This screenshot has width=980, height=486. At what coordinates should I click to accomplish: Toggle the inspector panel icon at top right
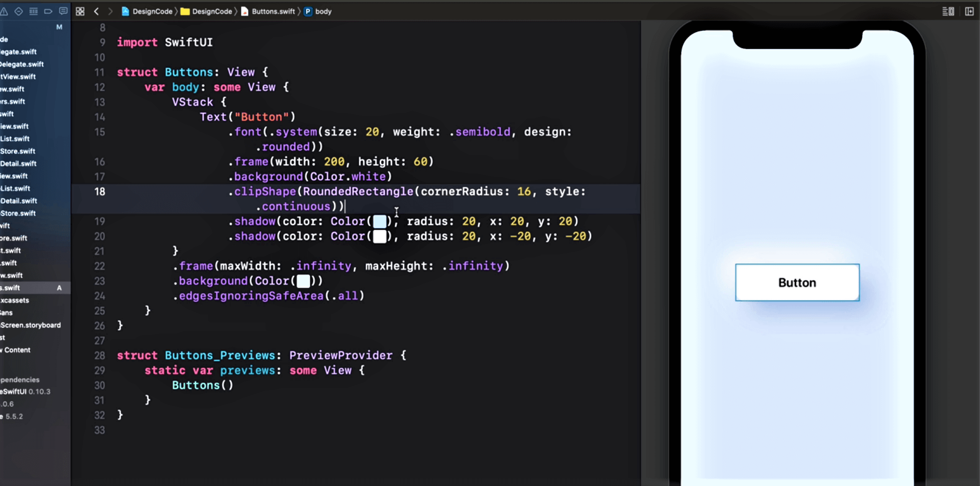[969, 11]
